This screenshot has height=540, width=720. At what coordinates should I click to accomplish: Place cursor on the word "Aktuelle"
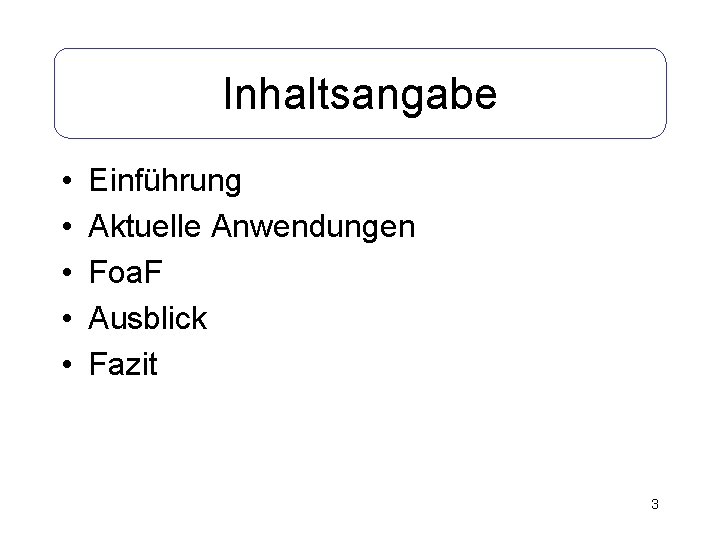click(x=145, y=226)
